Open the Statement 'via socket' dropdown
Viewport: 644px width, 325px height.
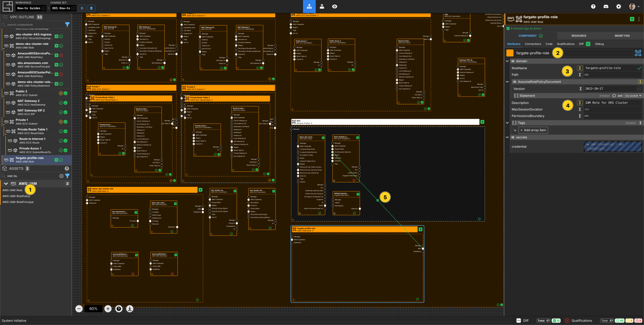(x=633, y=96)
